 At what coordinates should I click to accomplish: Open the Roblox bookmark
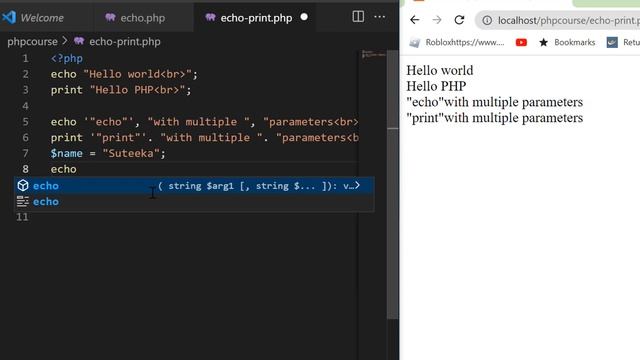click(457, 42)
